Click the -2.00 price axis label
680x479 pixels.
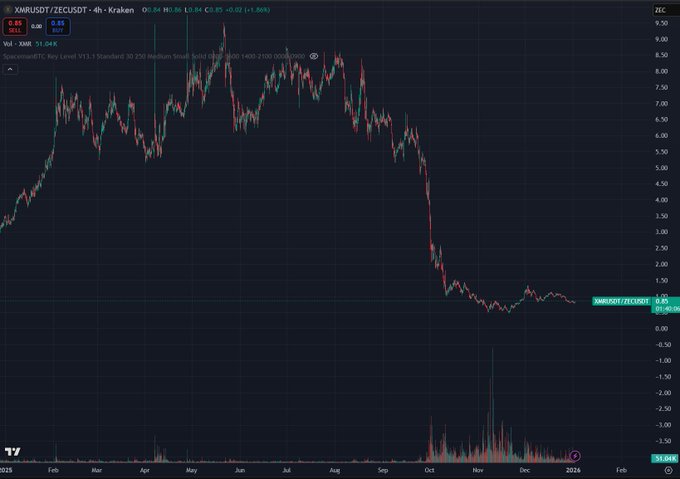tap(663, 393)
